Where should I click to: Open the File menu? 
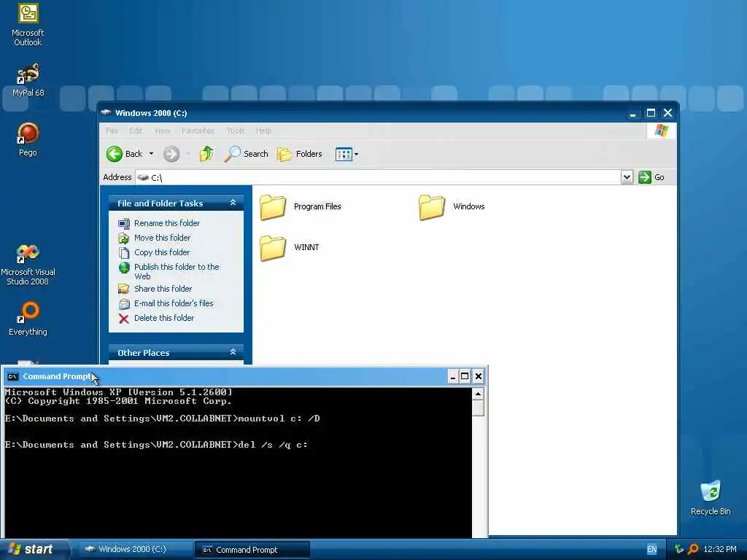tap(112, 131)
